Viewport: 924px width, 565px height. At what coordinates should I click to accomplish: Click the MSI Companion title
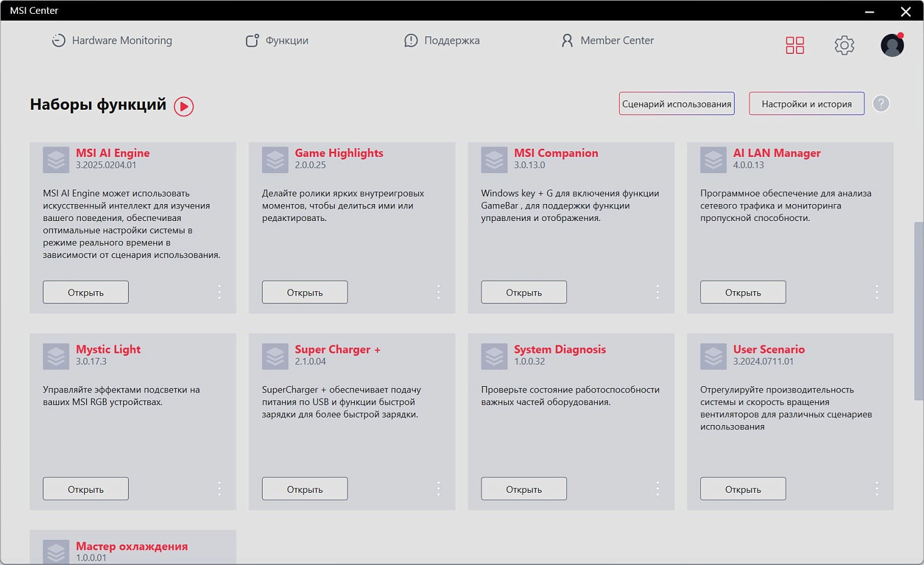pos(556,153)
